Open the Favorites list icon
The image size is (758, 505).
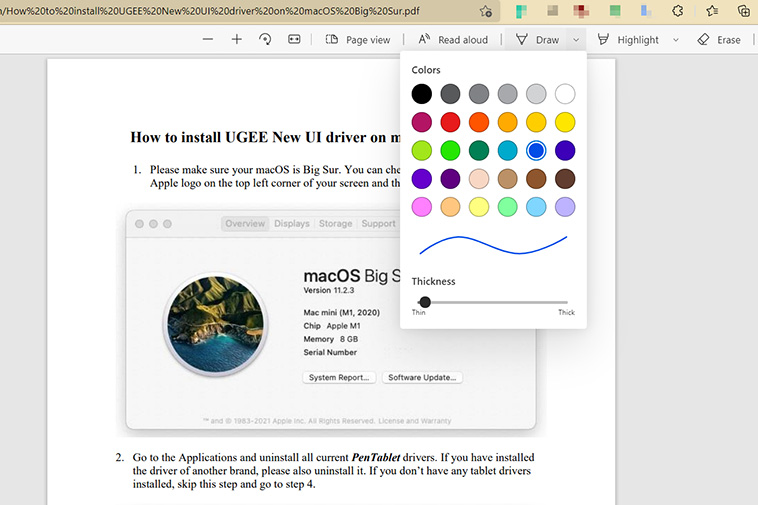(x=712, y=11)
